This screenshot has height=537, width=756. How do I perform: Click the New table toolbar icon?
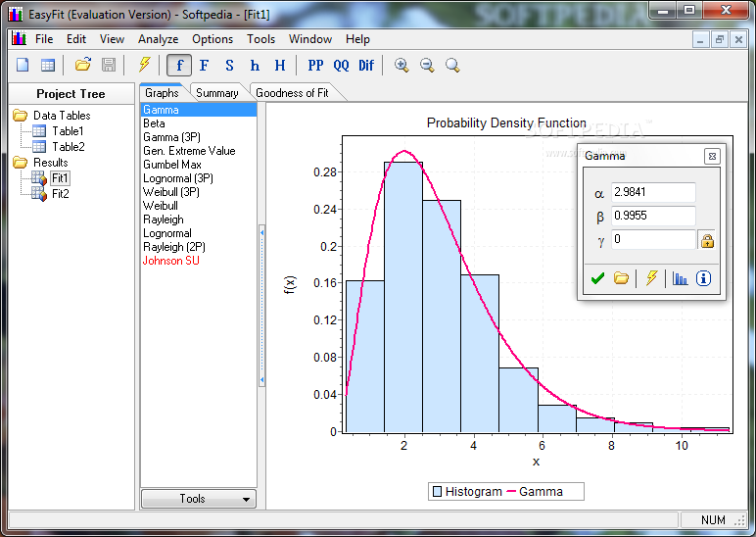48,65
